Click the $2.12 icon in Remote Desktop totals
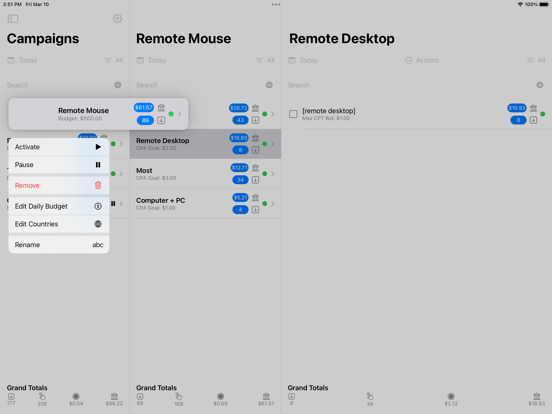This screenshot has height=414, width=552. click(451, 396)
